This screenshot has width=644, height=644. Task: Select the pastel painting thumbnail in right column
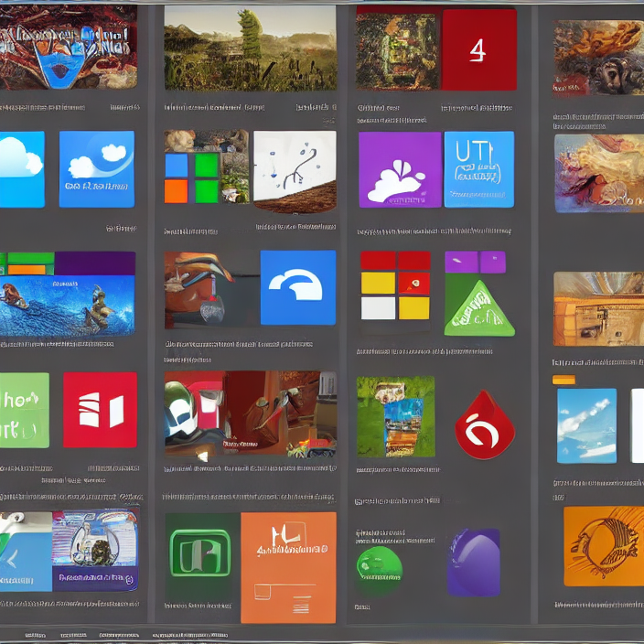point(599,173)
